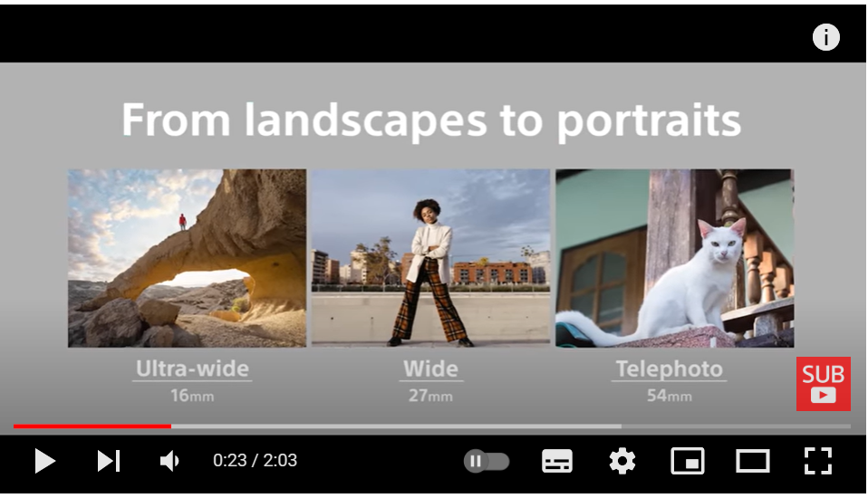The image size is (868, 498).
Task: Toggle subtitles/closed captions
Action: click(556, 461)
